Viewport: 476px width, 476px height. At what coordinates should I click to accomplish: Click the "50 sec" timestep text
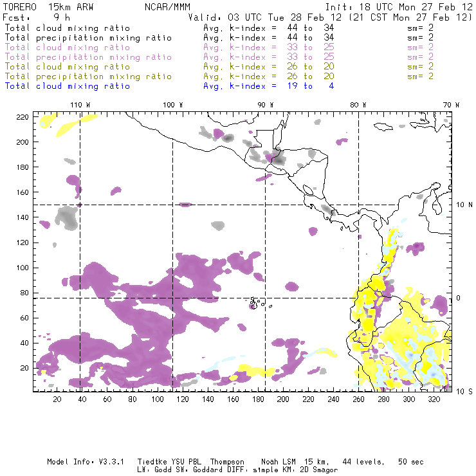coord(411,462)
